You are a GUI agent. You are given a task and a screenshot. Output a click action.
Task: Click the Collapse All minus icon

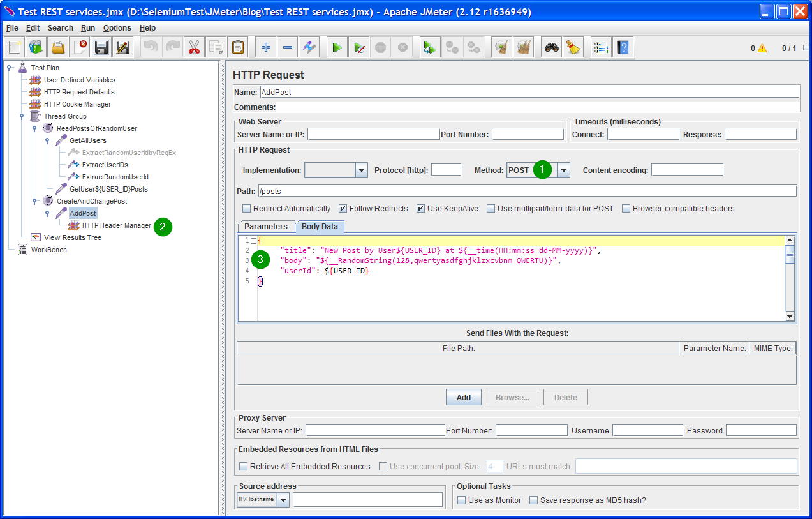click(288, 47)
